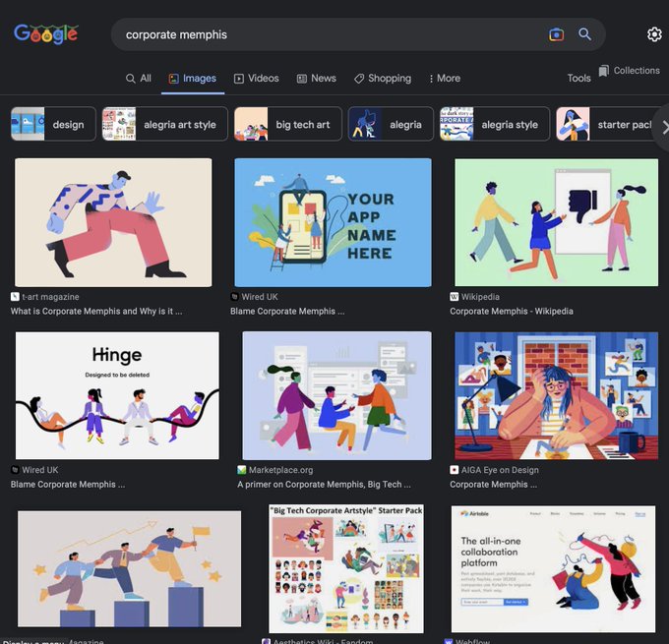
Task: Select the design suggestion chip
Action: click(x=53, y=124)
